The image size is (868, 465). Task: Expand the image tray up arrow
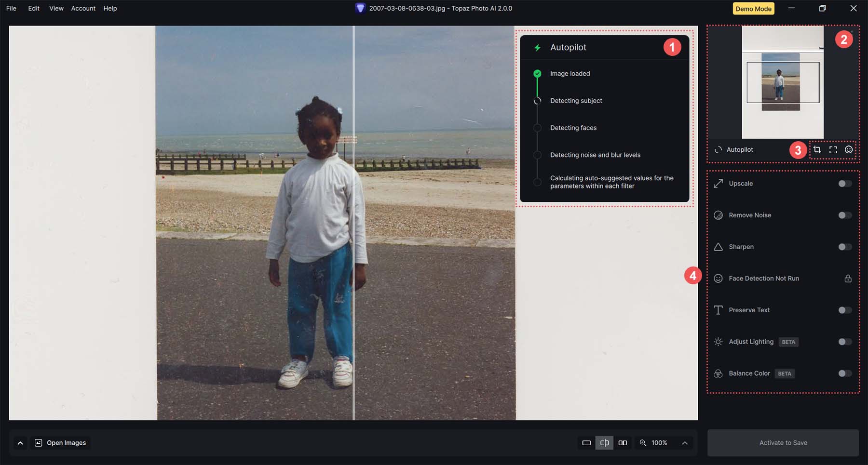(20, 443)
